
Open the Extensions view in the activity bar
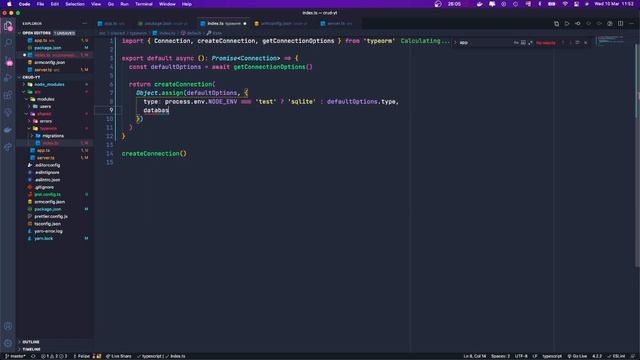pyautogui.click(x=8, y=95)
